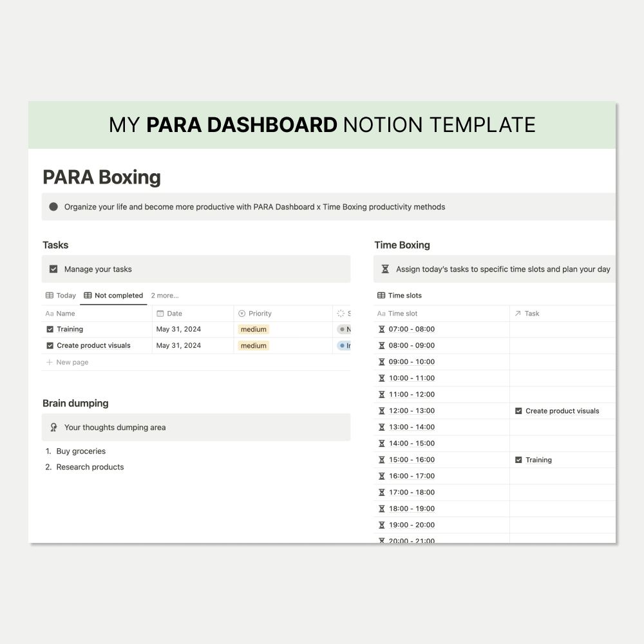
Task: Click hourglass icon of 08:00 - 09:00 slot
Action: pyautogui.click(x=381, y=345)
